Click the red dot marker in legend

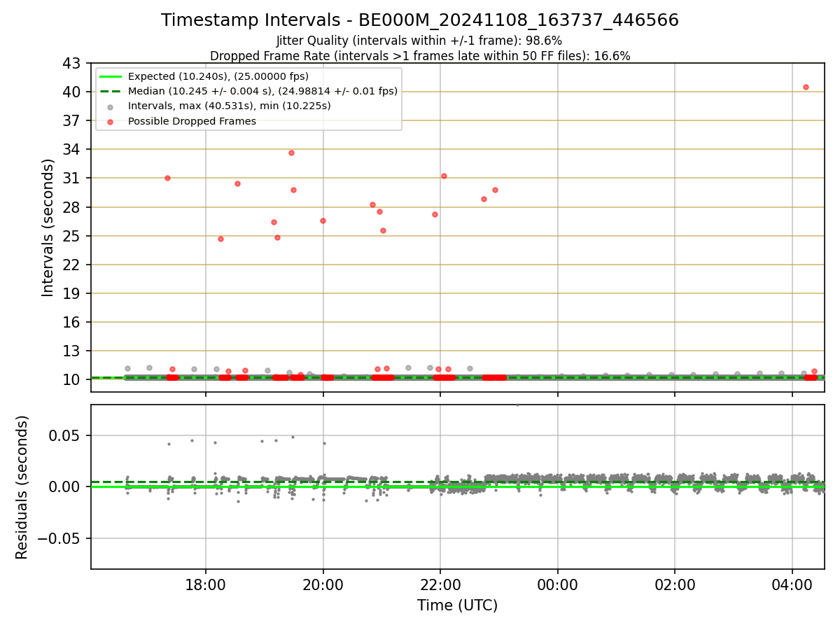pos(111,121)
